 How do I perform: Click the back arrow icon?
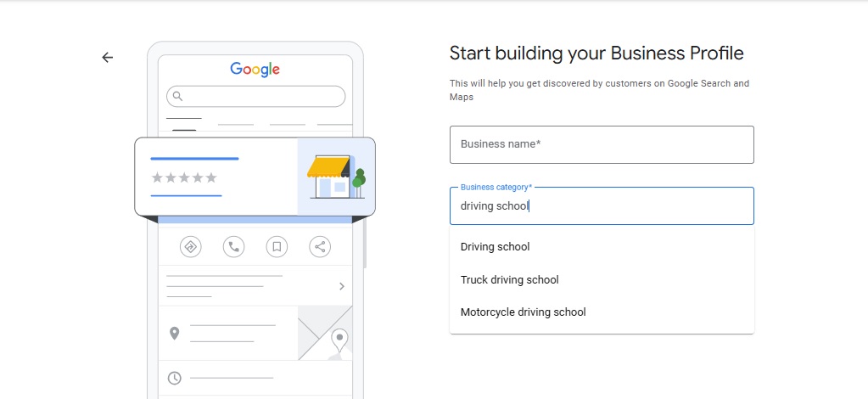tap(108, 57)
